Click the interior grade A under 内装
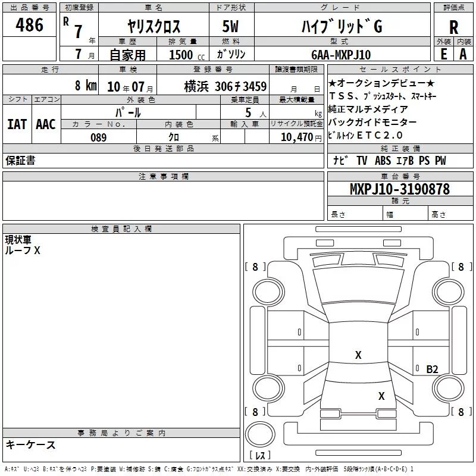Image resolution: width=476 pixels, height=476 pixels. 463,54
